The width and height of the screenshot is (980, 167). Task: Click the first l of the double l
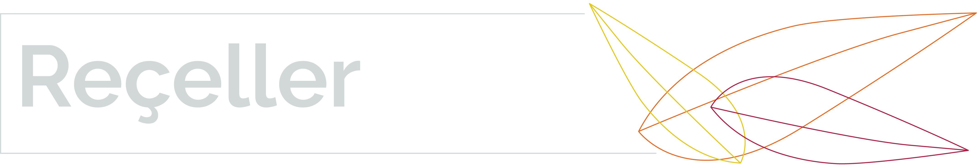(239, 75)
